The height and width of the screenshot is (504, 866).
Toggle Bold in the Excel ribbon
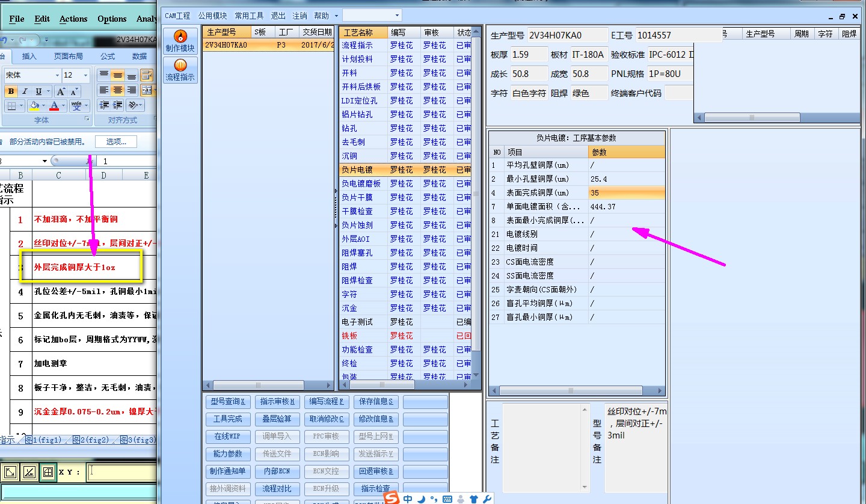[11, 91]
